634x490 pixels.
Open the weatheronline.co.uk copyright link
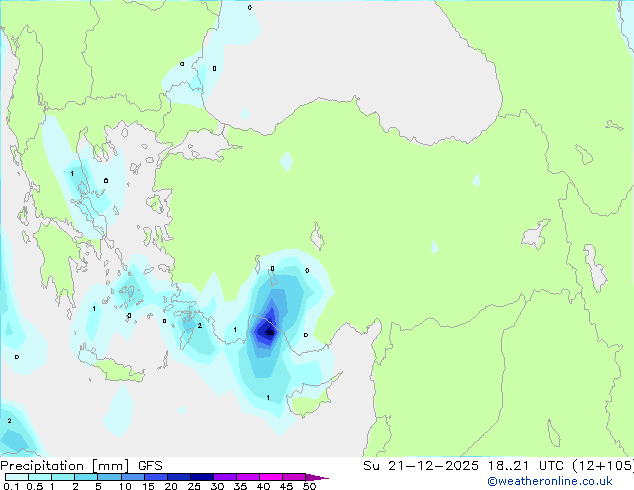click(550, 481)
